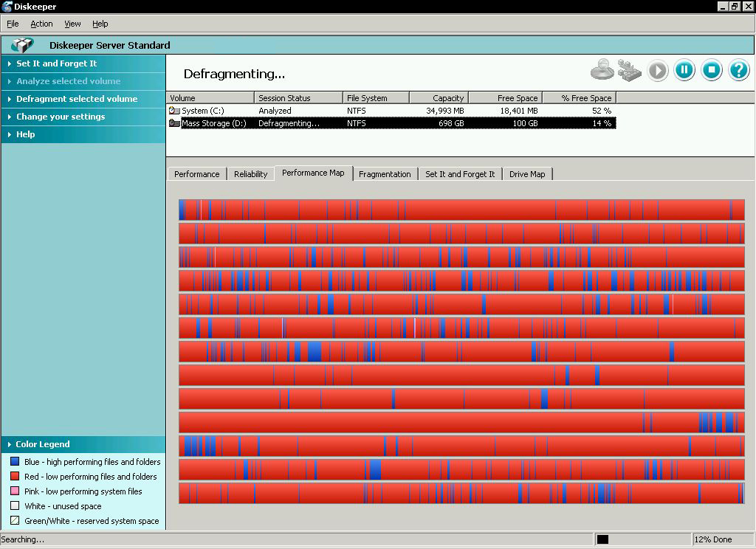Viewport: 756px width, 549px height.
Task: Open the File menu
Action: (x=13, y=24)
